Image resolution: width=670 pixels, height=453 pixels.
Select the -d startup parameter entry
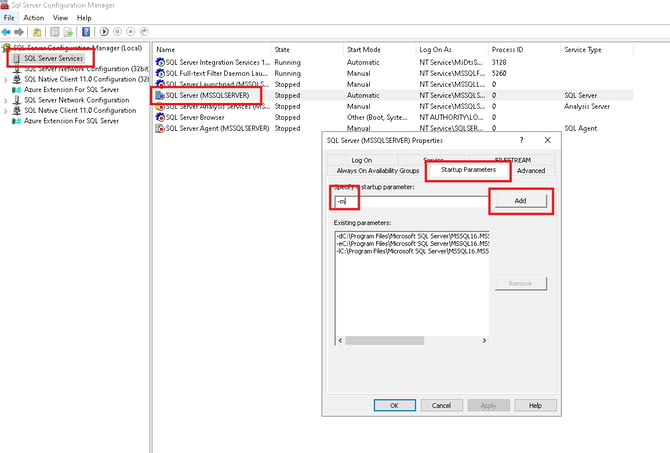click(413, 236)
